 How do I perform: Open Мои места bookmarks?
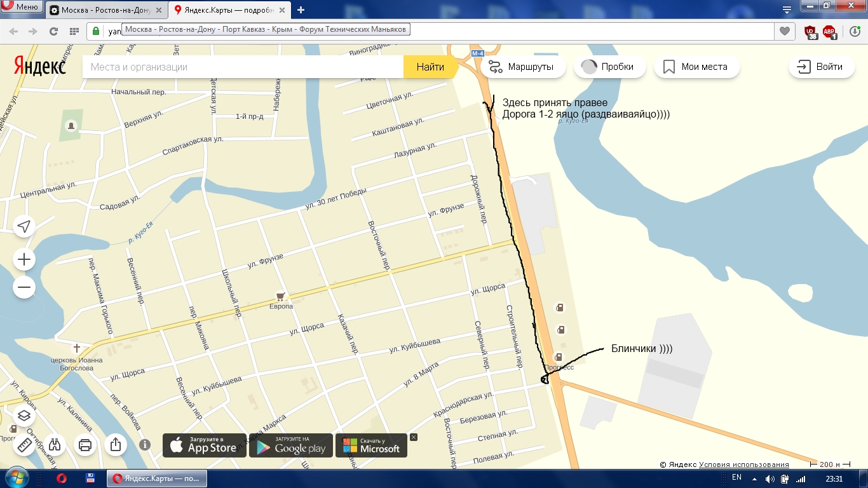click(x=696, y=67)
